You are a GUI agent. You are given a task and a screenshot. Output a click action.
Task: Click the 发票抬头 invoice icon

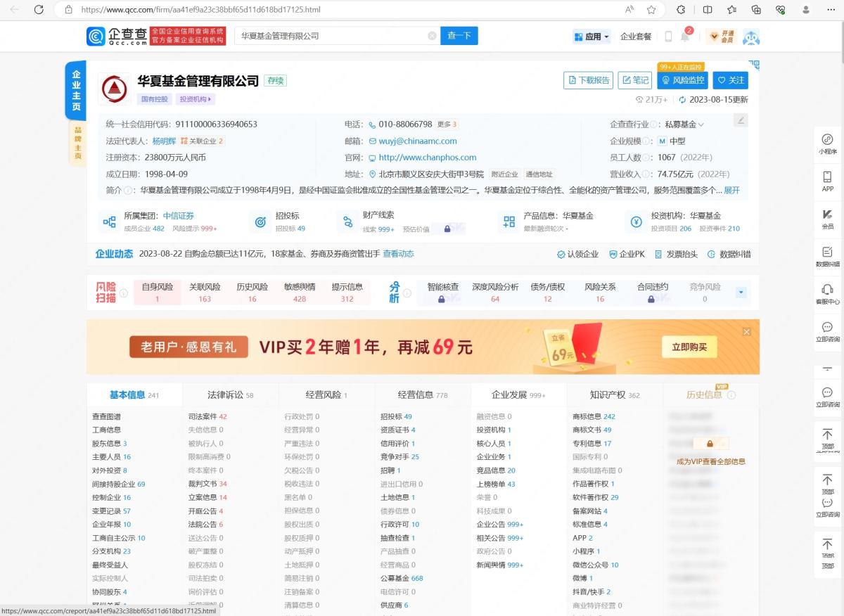(679, 255)
